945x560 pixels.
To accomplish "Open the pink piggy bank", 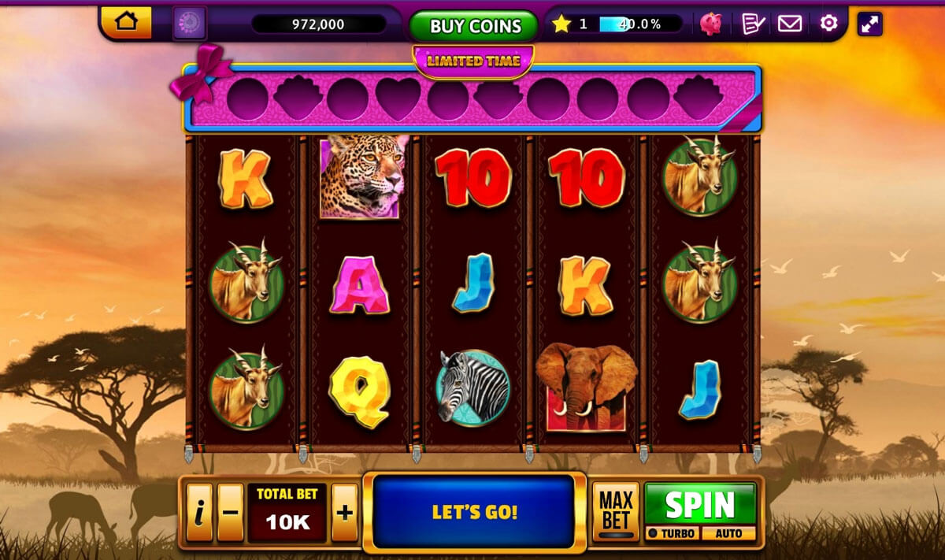I will 711,24.
